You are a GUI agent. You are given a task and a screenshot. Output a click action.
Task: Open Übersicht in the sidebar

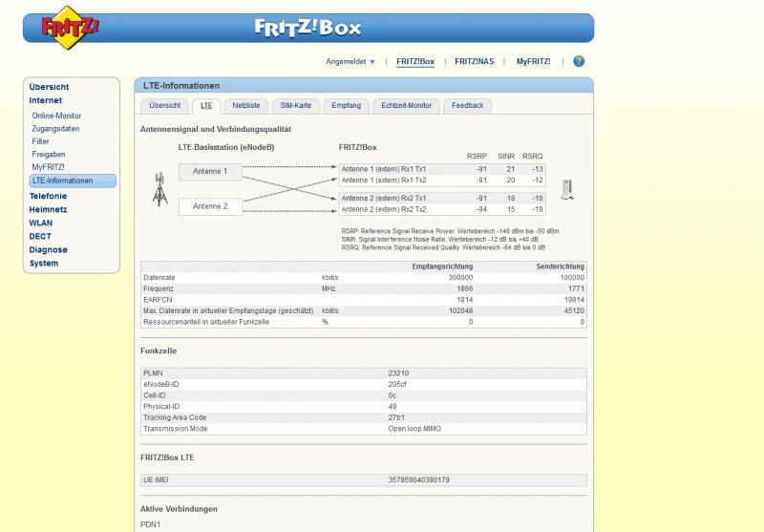tap(49, 87)
